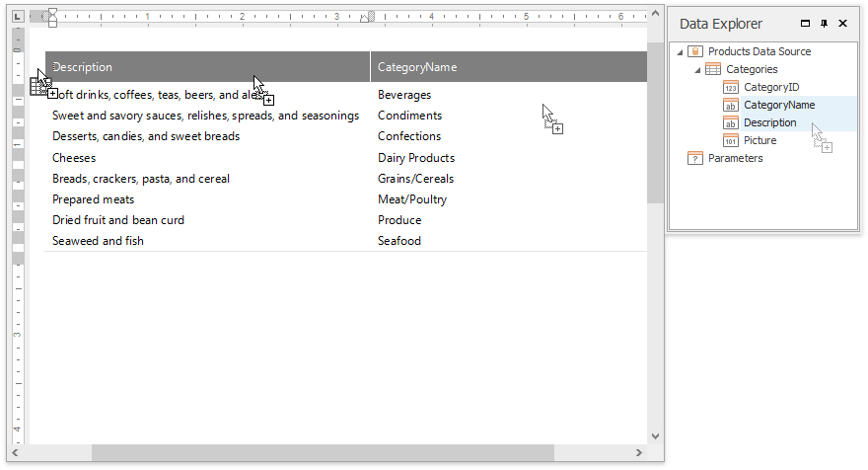868x470 pixels.
Task: Click the soft drinks, coffees, teas description cell
Action: (158, 95)
